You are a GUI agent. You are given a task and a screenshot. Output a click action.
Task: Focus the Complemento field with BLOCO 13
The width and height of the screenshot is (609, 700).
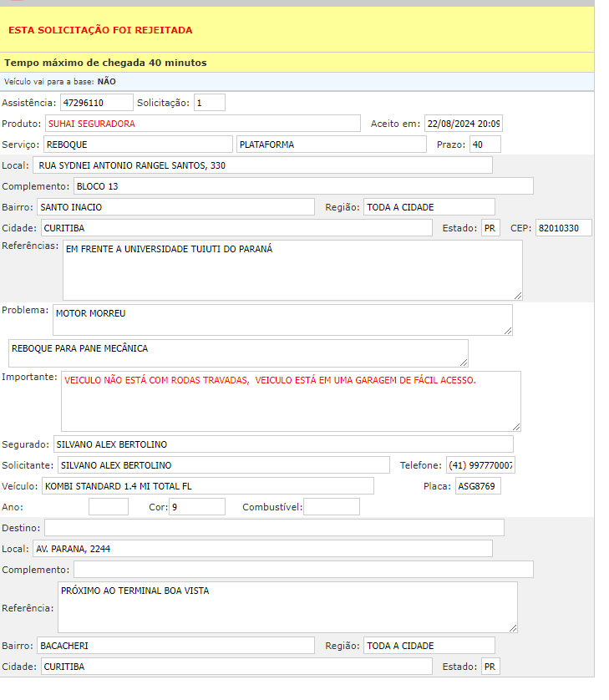click(x=303, y=186)
